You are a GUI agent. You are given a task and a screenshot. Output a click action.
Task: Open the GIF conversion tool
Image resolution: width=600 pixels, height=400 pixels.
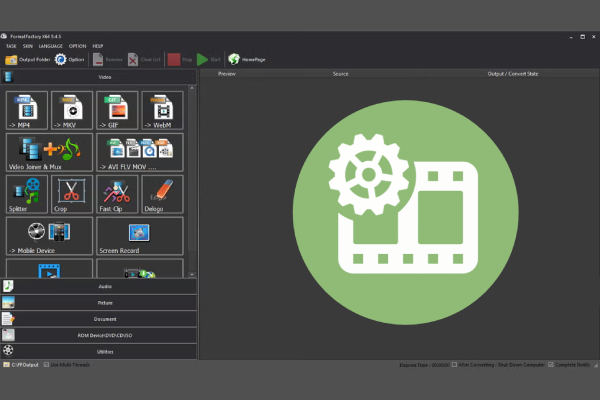pos(116,110)
